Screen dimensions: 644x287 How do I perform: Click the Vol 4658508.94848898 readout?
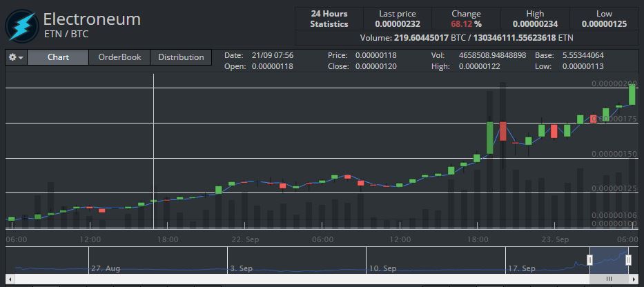478,55
